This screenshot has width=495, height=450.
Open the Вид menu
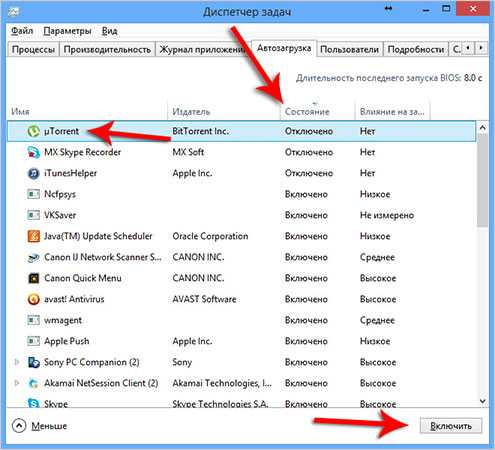pyautogui.click(x=109, y=31)
